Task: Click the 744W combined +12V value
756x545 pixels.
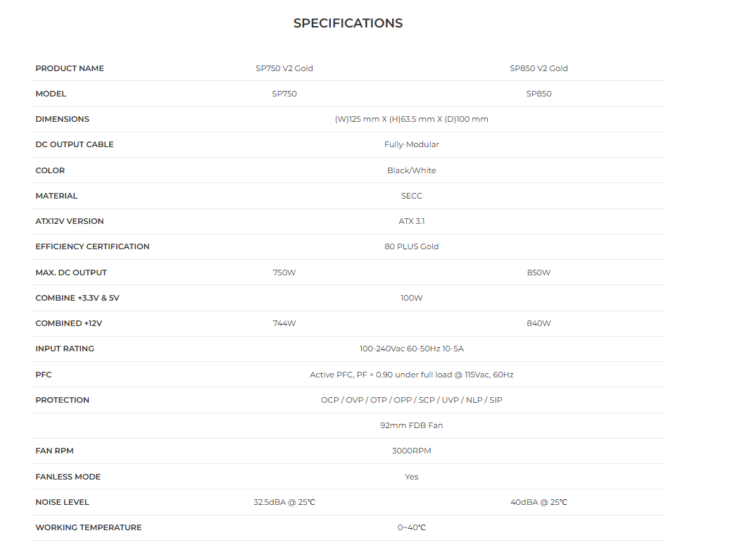Action: (284, 323)
